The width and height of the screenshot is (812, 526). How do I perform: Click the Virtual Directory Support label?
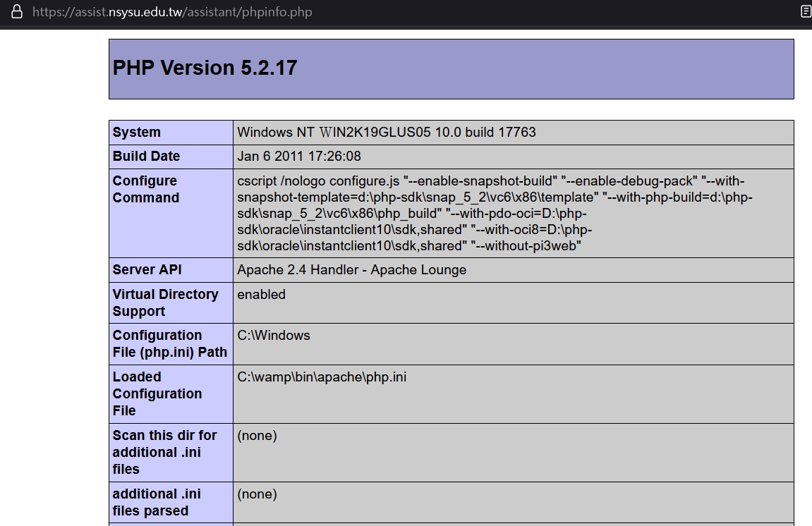(x=166, y=302)
